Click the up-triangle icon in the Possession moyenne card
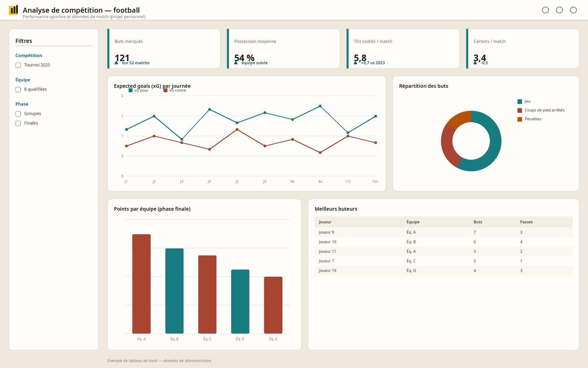The image size is (588, 368). [236, 63]
